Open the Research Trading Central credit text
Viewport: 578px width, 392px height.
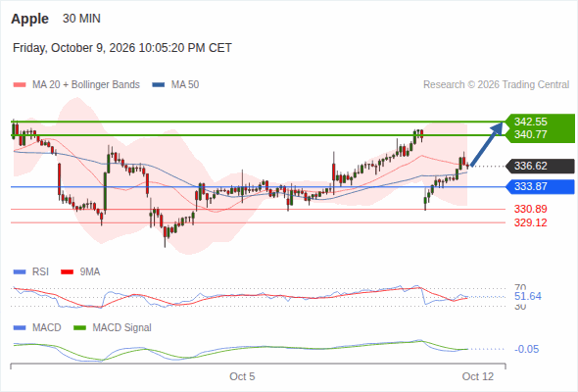[496, 85]
